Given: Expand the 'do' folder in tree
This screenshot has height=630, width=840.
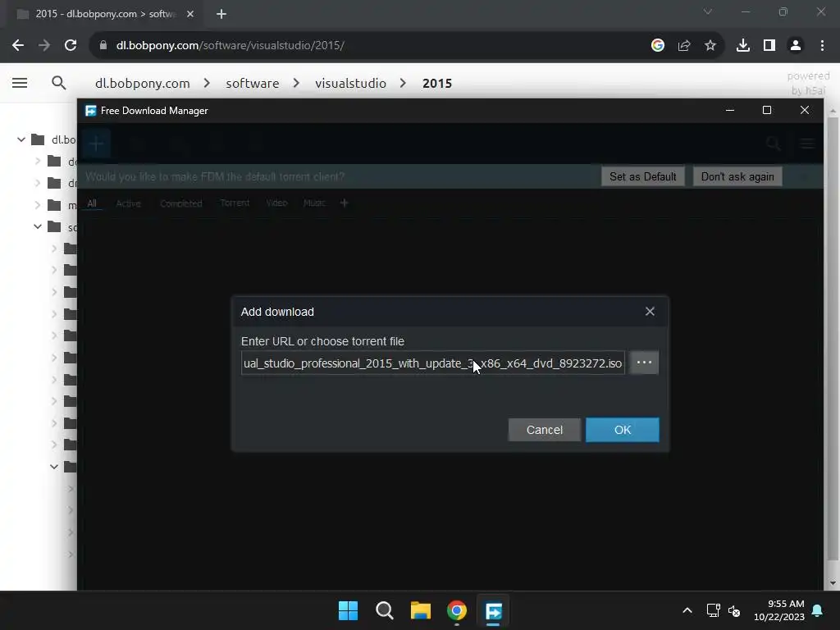Looking at the screenshot, I should pos(38,162).
